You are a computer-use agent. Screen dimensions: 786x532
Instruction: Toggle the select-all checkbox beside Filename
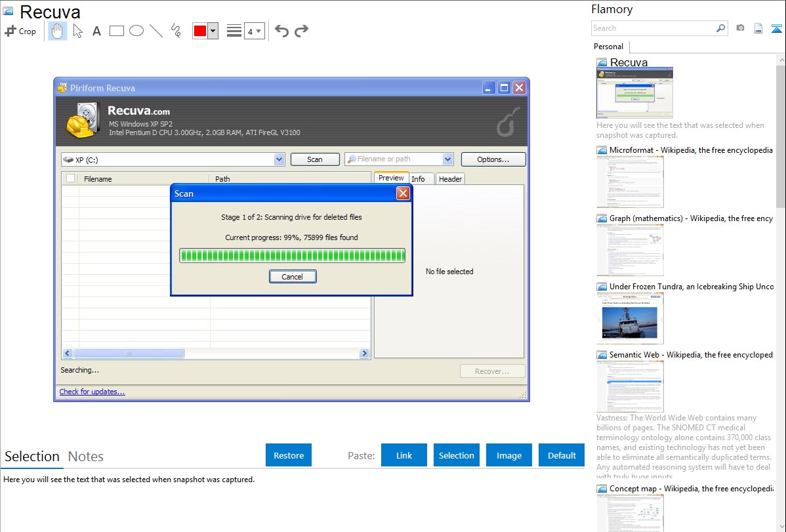click(x=71, y=178)
